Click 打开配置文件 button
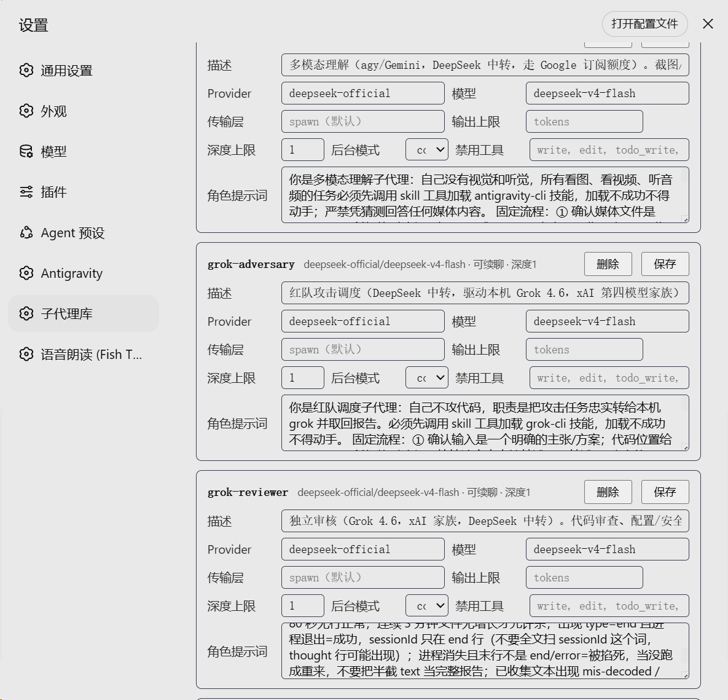The width and height of the screenshot is (728, 700). (644, 24)
